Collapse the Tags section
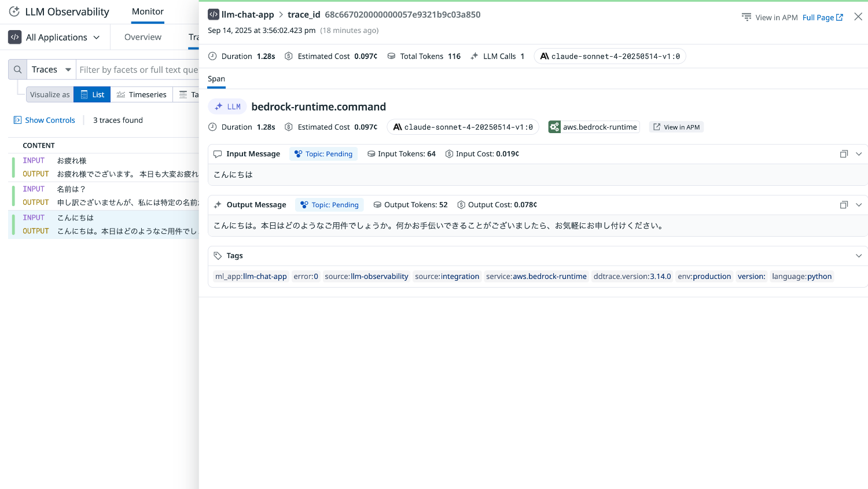Screen dimensions: 868x489 coord(859,256)
